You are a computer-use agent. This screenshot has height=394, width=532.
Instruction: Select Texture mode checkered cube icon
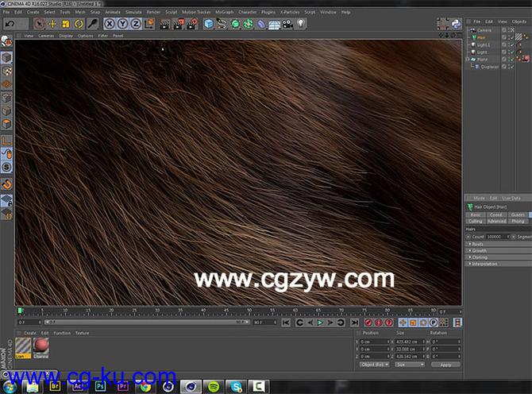(6, 71)
